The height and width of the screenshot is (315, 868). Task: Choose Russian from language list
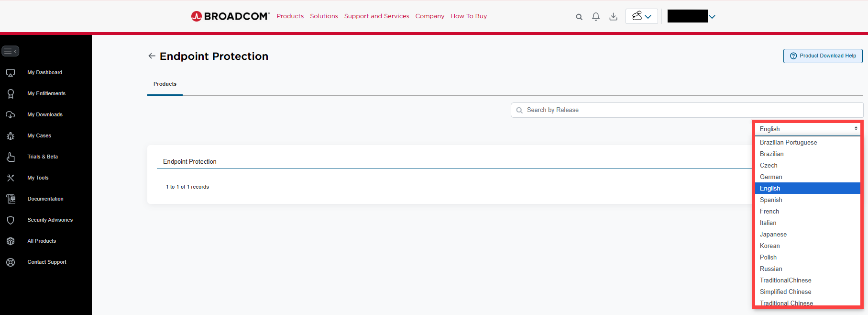(808, 269)
